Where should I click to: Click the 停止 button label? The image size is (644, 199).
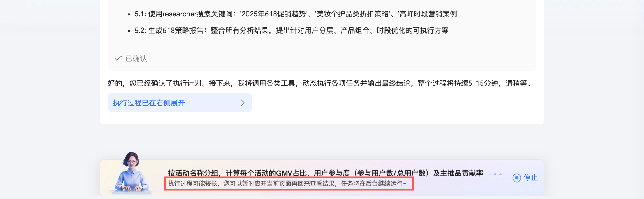click(x=530, y=178)
